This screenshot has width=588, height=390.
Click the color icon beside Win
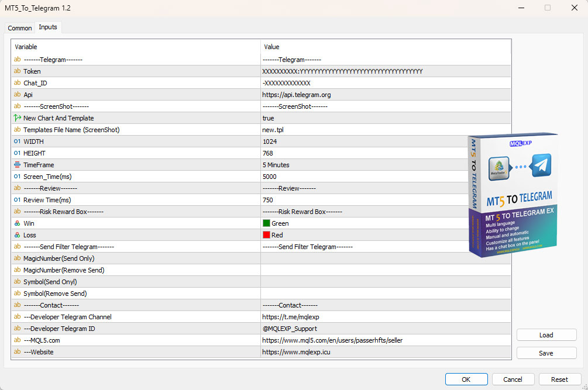point(17,223)
